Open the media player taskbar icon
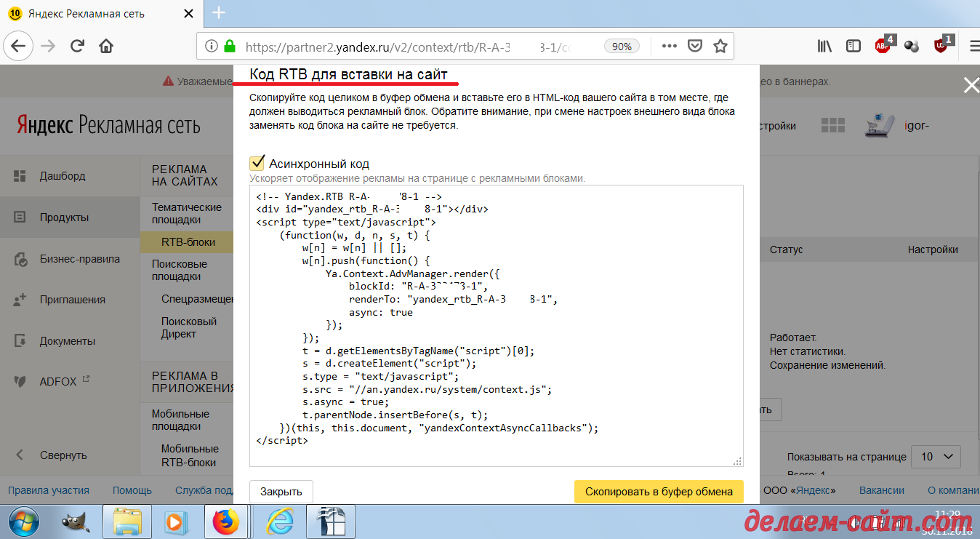This screenshot has width=980, height=539. pyautogui.click(x=175, y=522)
